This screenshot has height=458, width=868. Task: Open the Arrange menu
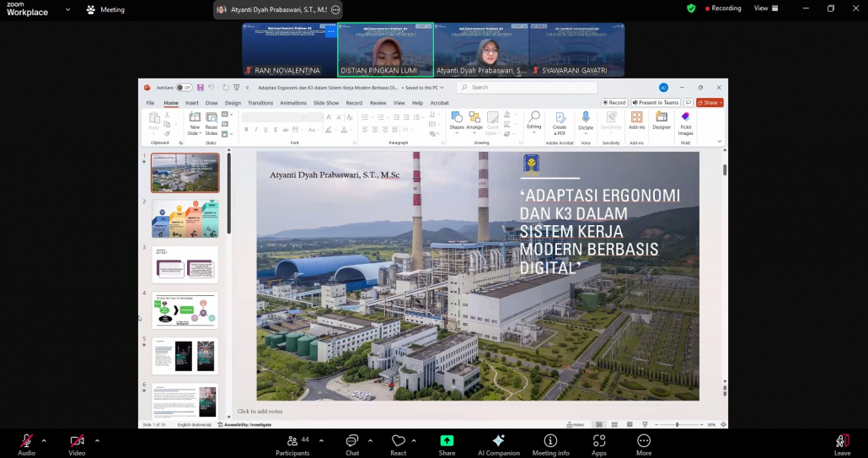tap(474, 122)
